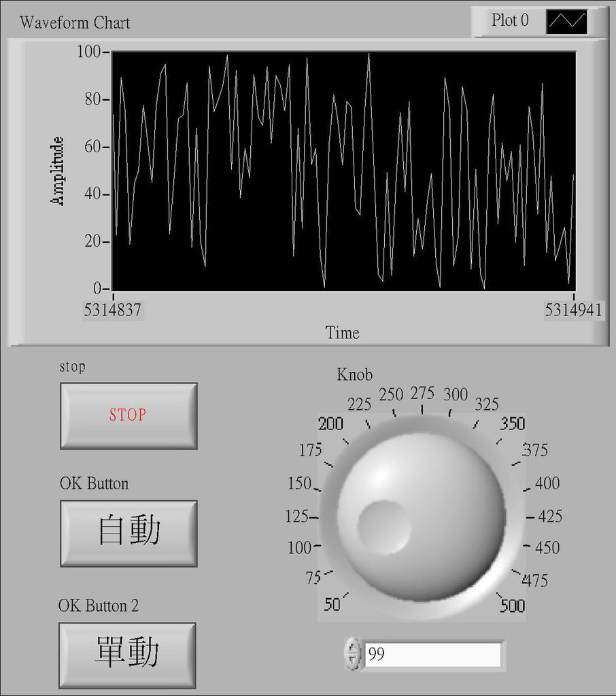The height and width of the screenshot is (696, 616).
Task: Click the OK Button 2 label
Action: (99, 606)
